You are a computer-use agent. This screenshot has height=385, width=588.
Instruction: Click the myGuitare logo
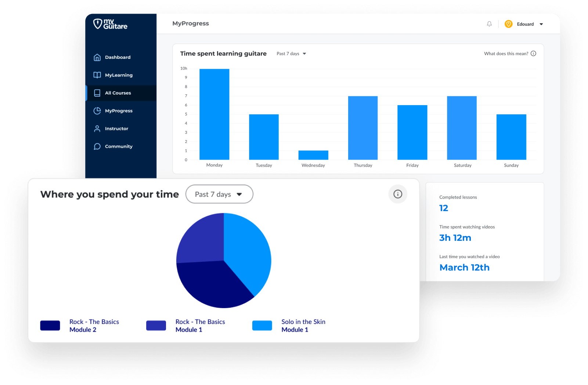click(110, 24)
